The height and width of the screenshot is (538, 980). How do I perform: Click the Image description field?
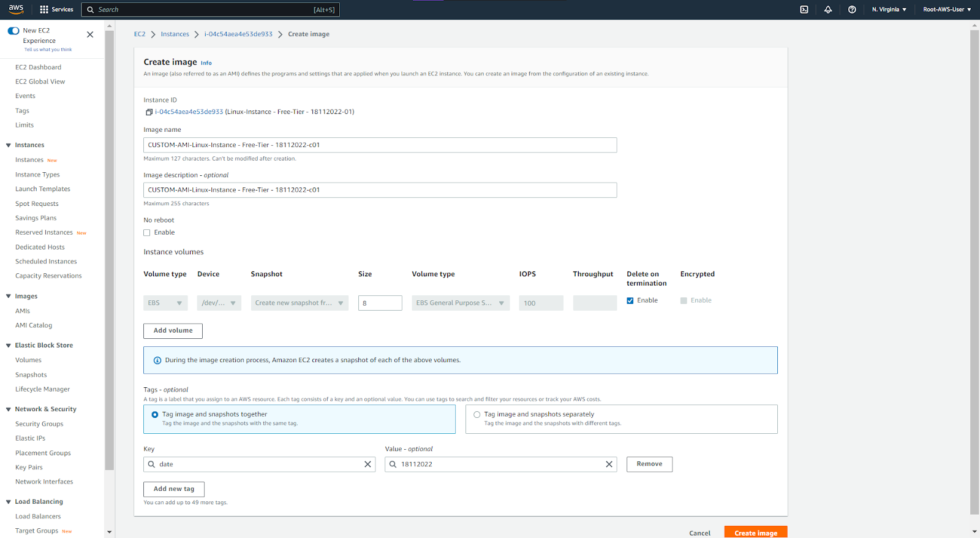(380, 190)
